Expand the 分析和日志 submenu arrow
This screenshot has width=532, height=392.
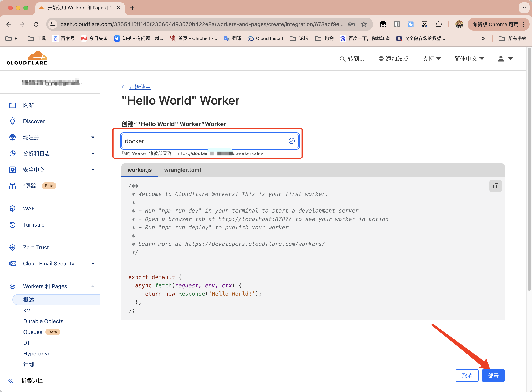93,153
